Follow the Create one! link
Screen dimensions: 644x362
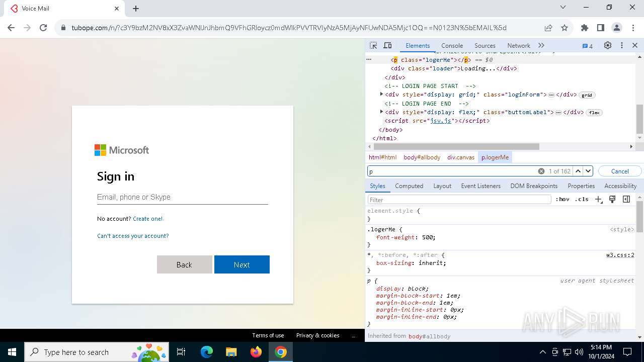tap(147, 219)
